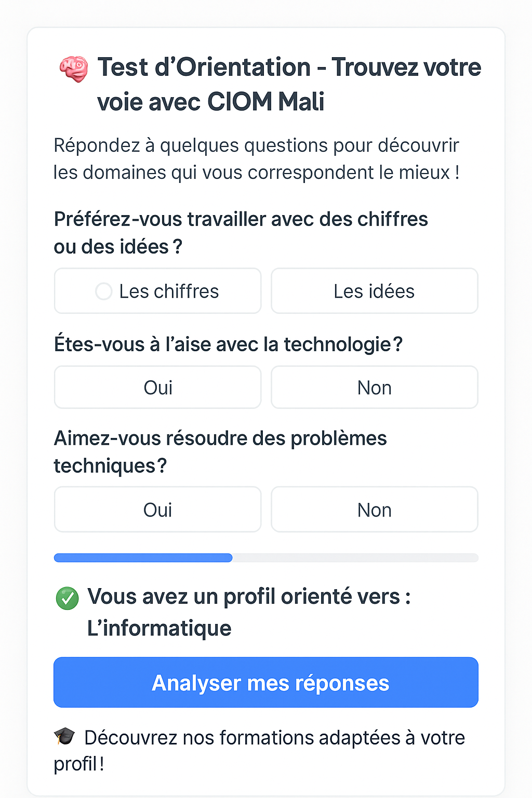Answer Non to the technology comfort question
The height and width of the screenshot is (798, 532).
[x=374, y=388]
